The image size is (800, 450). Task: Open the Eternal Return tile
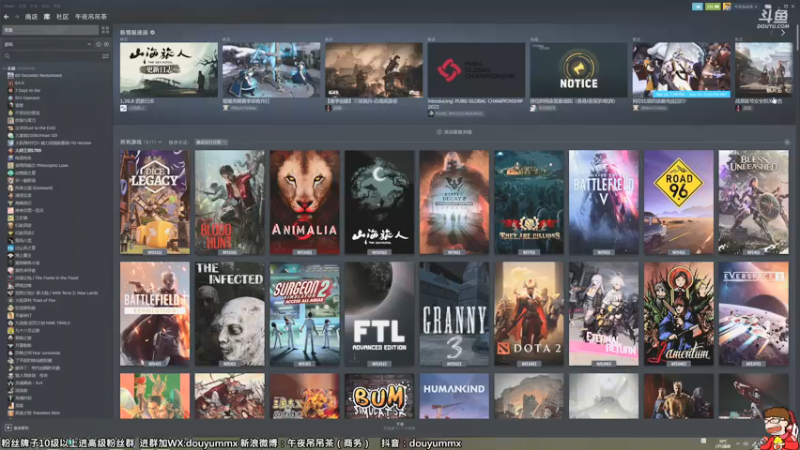(x=604, y=314)
